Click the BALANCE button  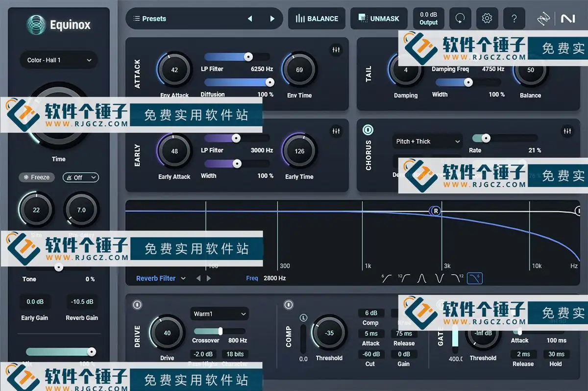click(x=317, y=19)
